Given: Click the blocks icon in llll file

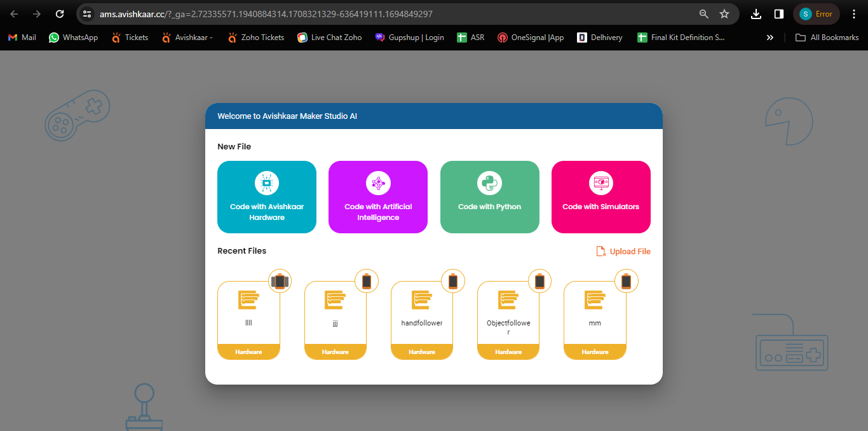Looking at the screenshot, I should tap(248, 300).
